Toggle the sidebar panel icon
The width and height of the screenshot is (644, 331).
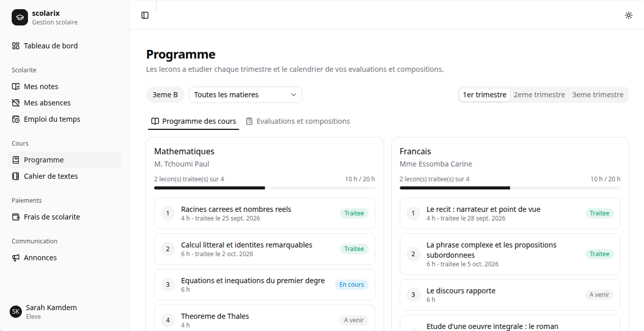[145, 15]
